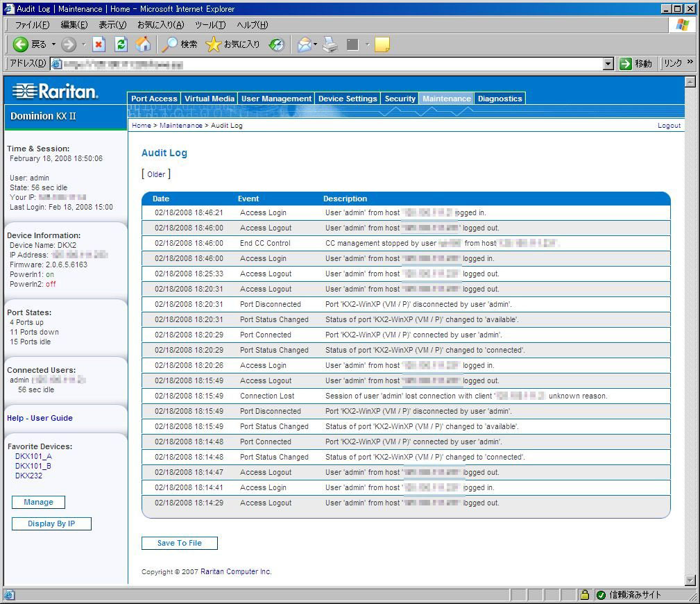Open the お気に入り(A) menu

(160, 24)
